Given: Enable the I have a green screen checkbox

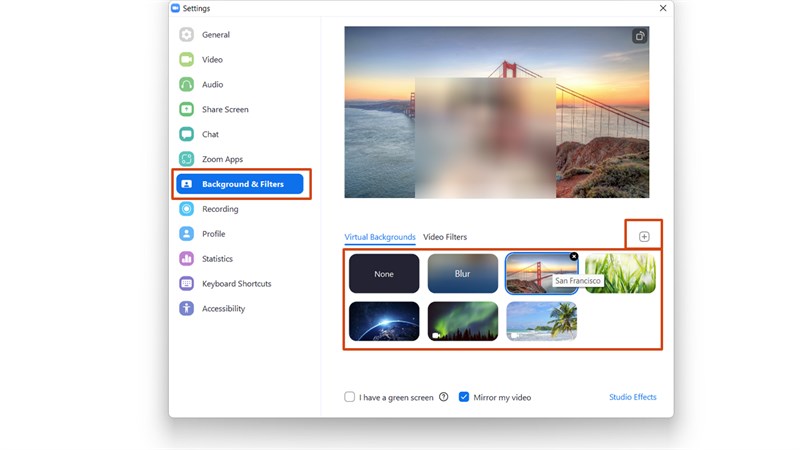Looking at the screenshot, I should (x=349, y=397).
